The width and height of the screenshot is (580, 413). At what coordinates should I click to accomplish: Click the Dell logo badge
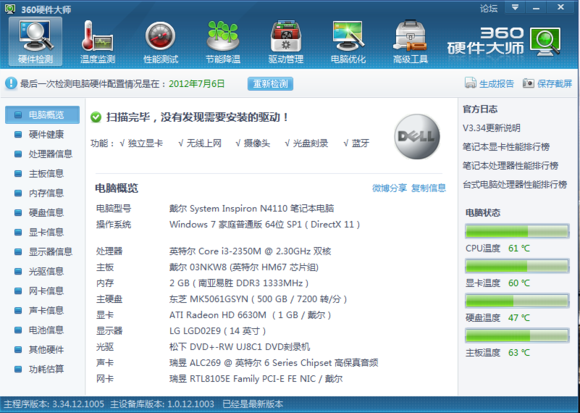[417, 136]
